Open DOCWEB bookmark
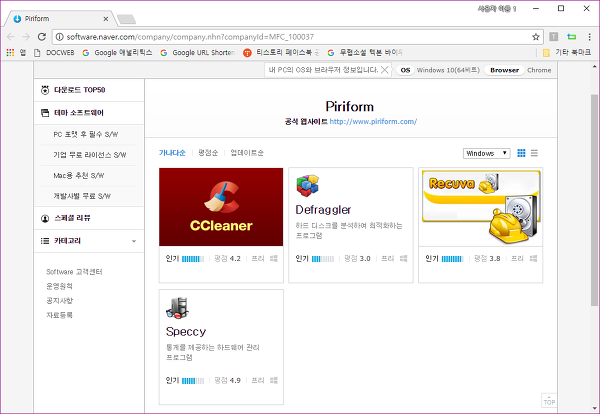The image size is (600, 414). tap(54, 52)
